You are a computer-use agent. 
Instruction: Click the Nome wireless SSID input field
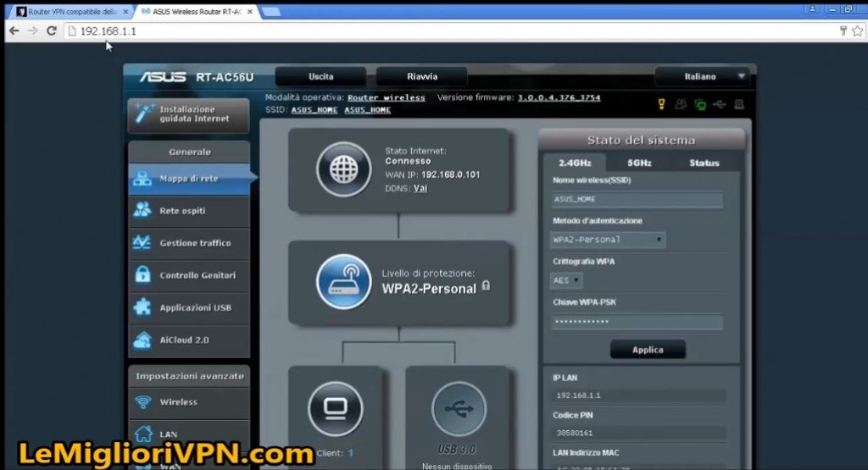[637, 199]
